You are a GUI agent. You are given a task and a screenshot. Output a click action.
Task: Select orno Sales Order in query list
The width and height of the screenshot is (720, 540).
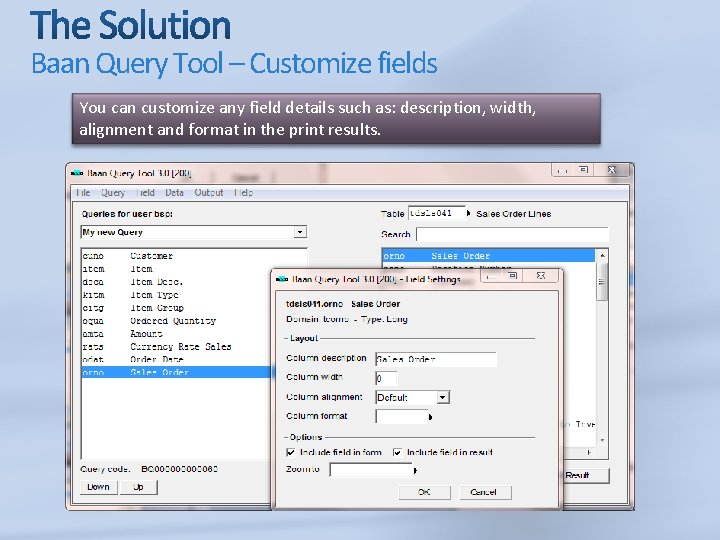pyautogui.click(x=176, y=372)
